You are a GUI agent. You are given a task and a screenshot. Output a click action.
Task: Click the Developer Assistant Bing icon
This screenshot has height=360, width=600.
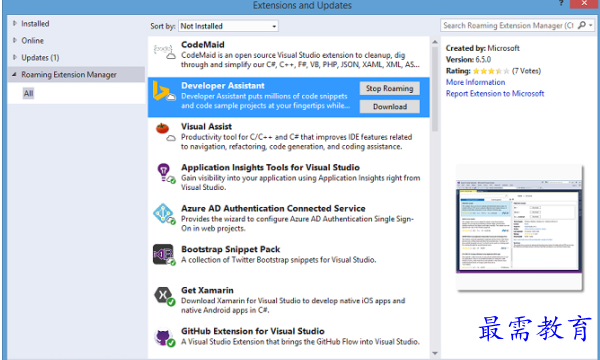pos(163,91)
